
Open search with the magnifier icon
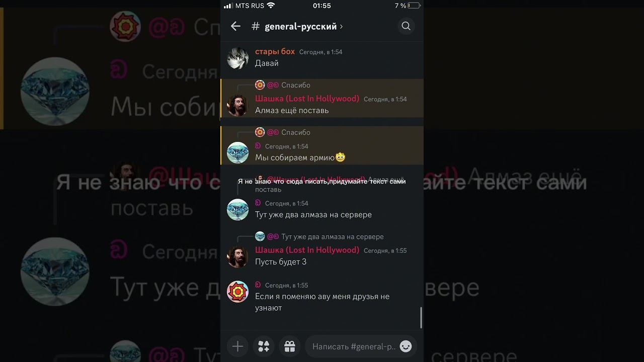pyautogui.click(x=406, y=26)
